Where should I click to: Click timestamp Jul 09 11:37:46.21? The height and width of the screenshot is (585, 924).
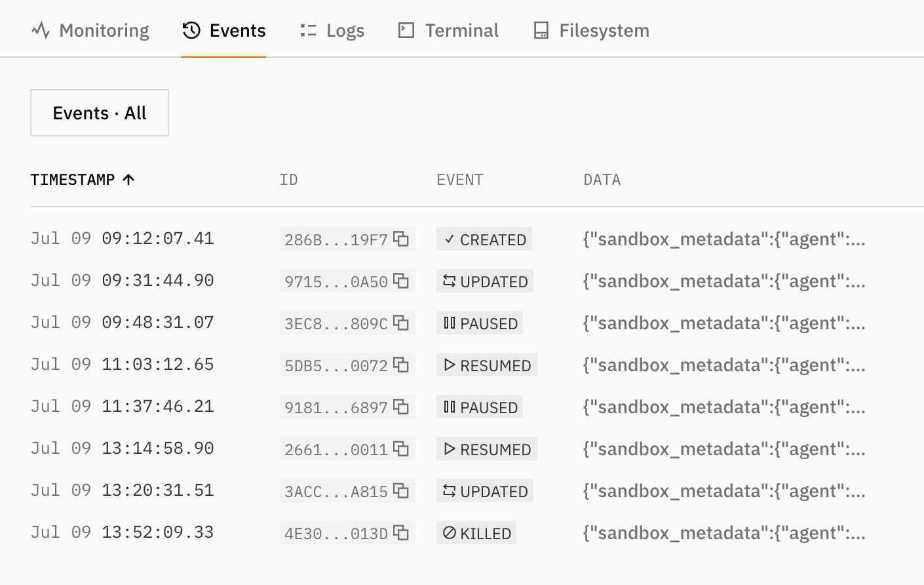click(123, 406)
